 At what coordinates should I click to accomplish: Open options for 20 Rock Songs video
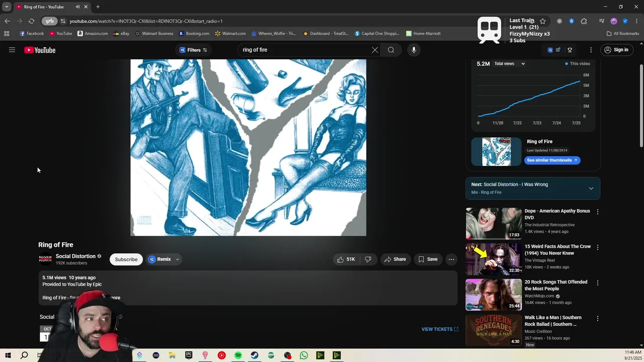[597, 283]
